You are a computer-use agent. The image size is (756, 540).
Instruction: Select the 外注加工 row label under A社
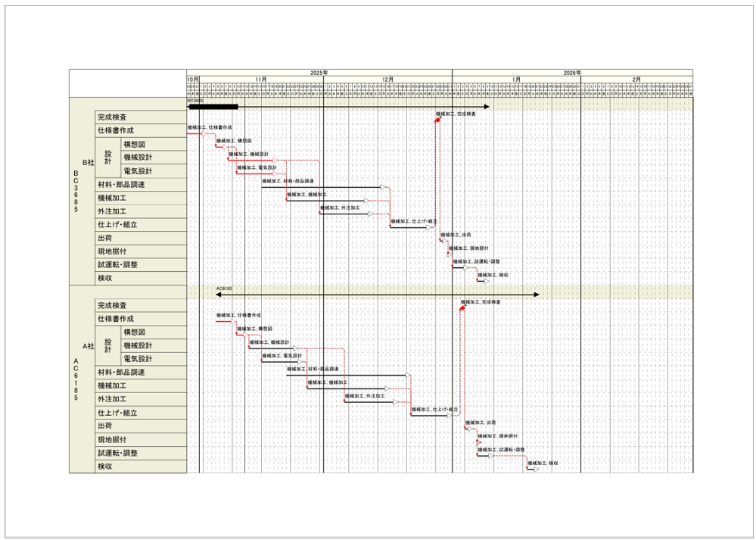112,399
